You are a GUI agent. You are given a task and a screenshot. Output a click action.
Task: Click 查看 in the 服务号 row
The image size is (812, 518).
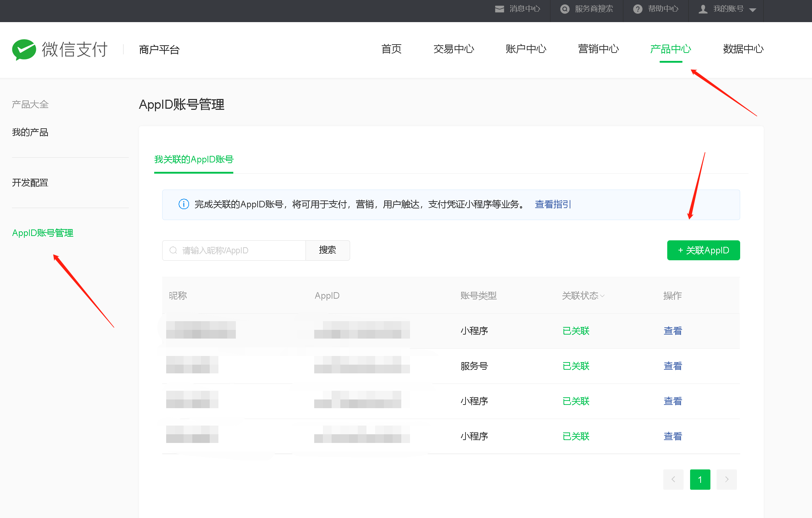point(673,366)
